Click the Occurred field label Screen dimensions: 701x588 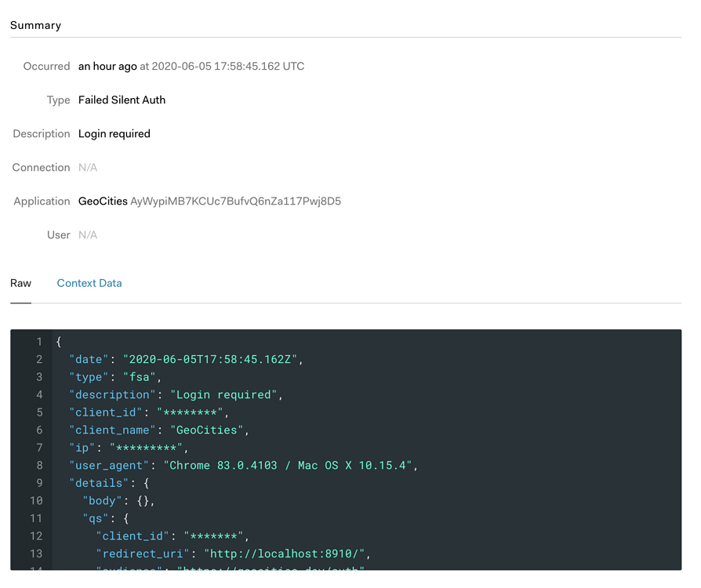point(46,66)
